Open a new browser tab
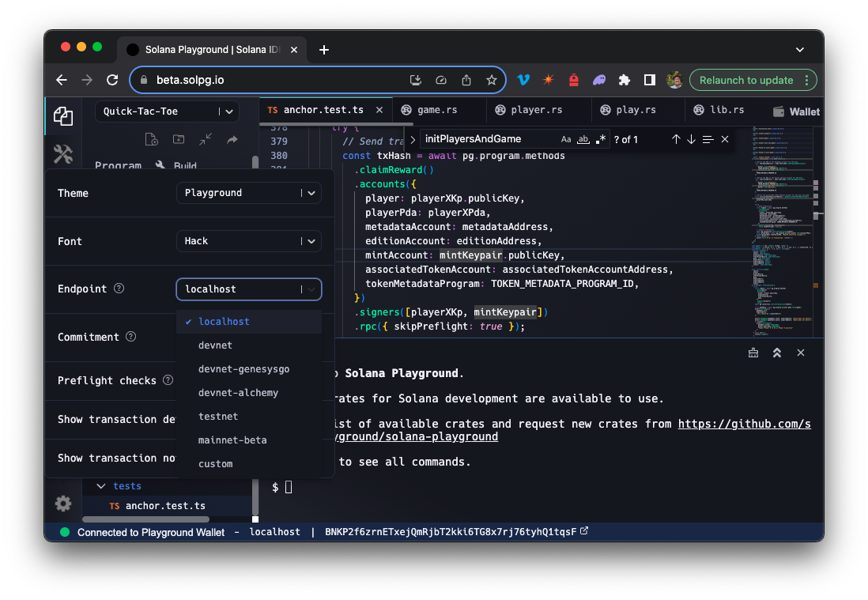The image size is (868, 600). 324,50
